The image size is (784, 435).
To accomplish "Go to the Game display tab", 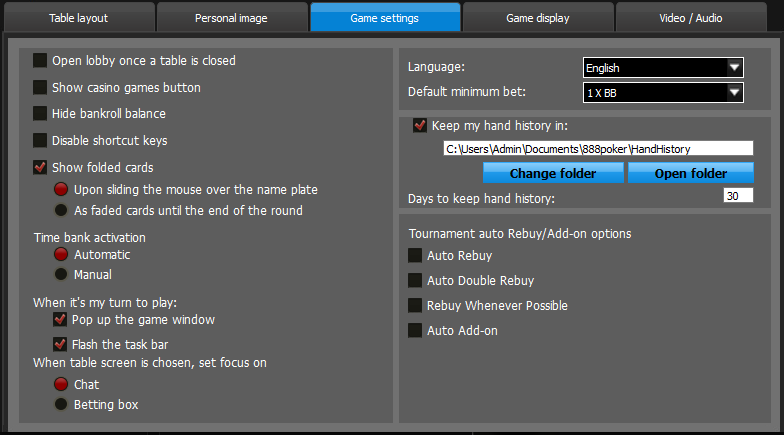I will pyautogui.click(x=538, y=18).
